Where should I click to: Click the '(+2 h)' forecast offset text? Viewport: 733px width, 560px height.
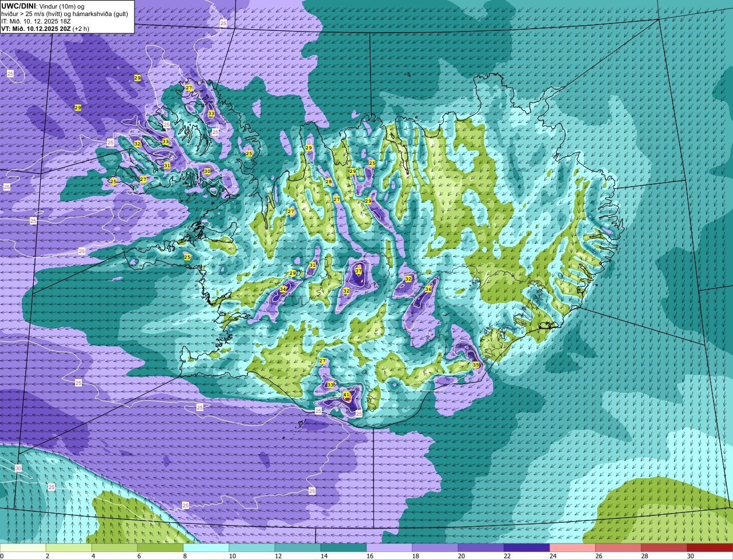(x=81, y=28)
